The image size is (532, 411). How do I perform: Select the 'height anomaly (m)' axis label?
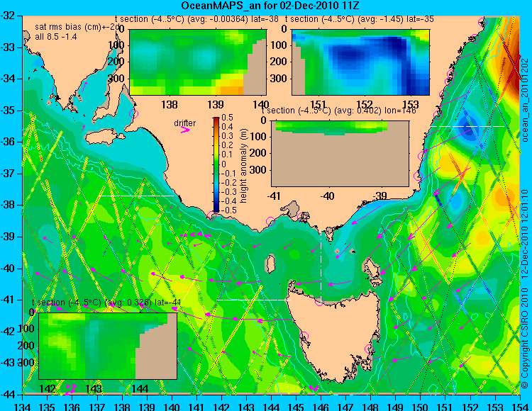(x=243, y=166)
